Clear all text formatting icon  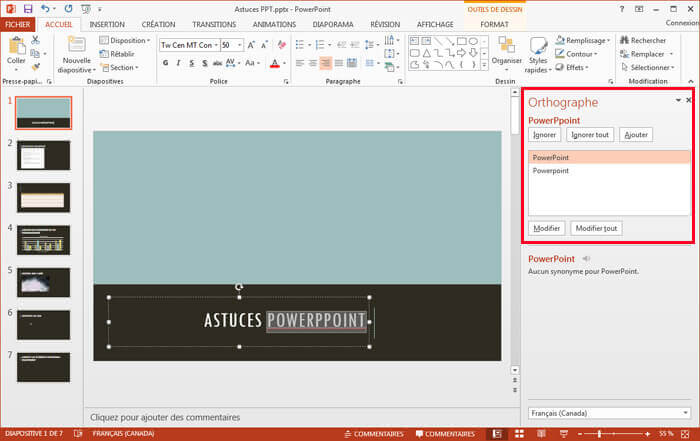coord(281,45)
